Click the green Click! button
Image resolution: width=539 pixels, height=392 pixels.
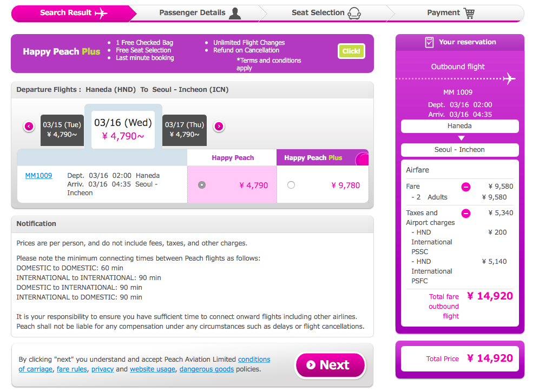click(x=351, y=51)
